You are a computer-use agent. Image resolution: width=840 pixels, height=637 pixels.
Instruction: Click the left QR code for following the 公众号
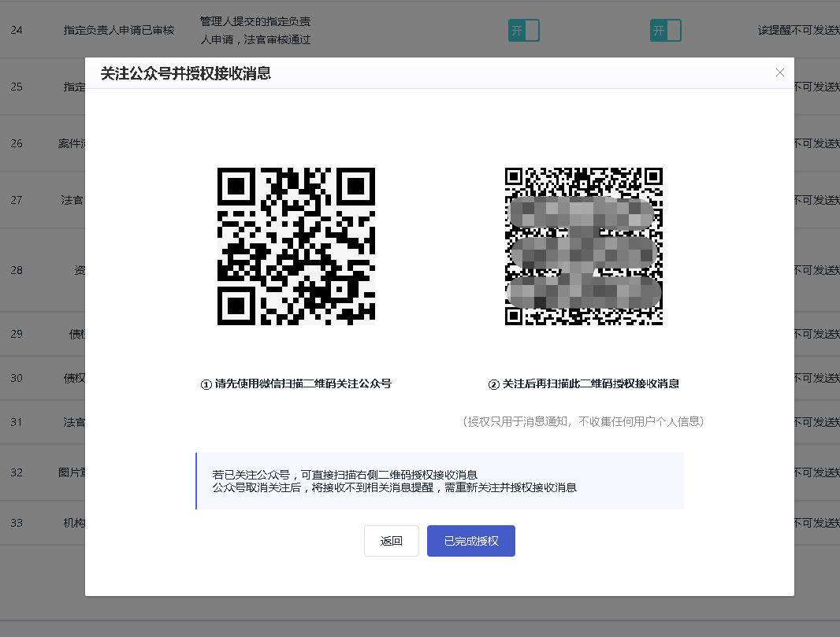295,246
